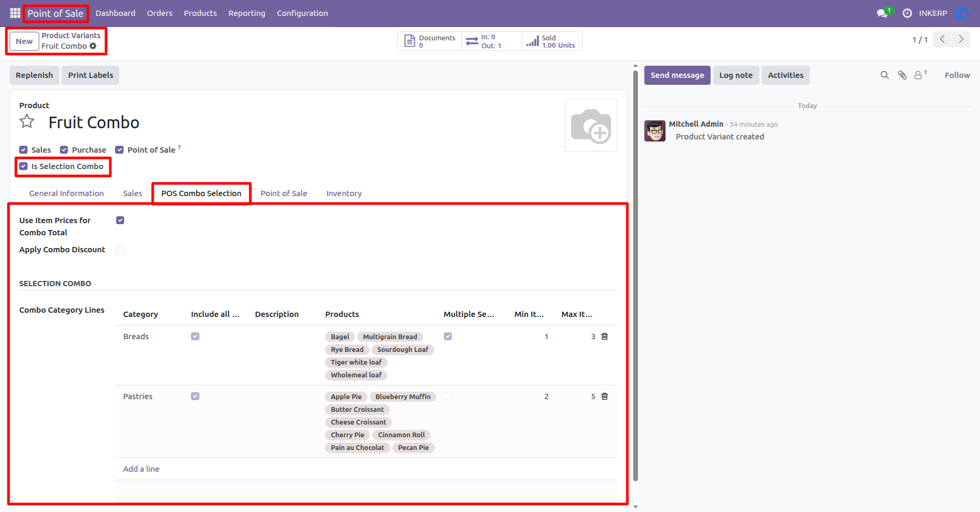This screenshot has height=512, width=980.
Task: Click the Print Labels button
Action: [91, 75]
